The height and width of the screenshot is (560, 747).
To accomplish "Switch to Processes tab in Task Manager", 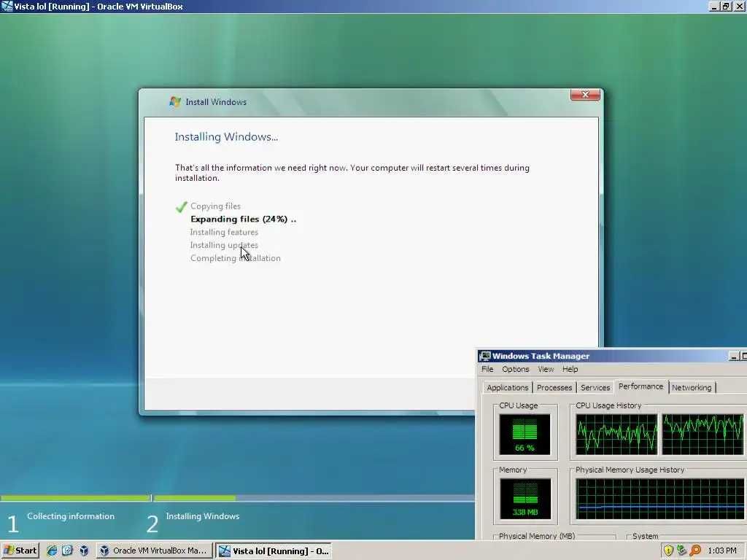I will tap(554, 388).
